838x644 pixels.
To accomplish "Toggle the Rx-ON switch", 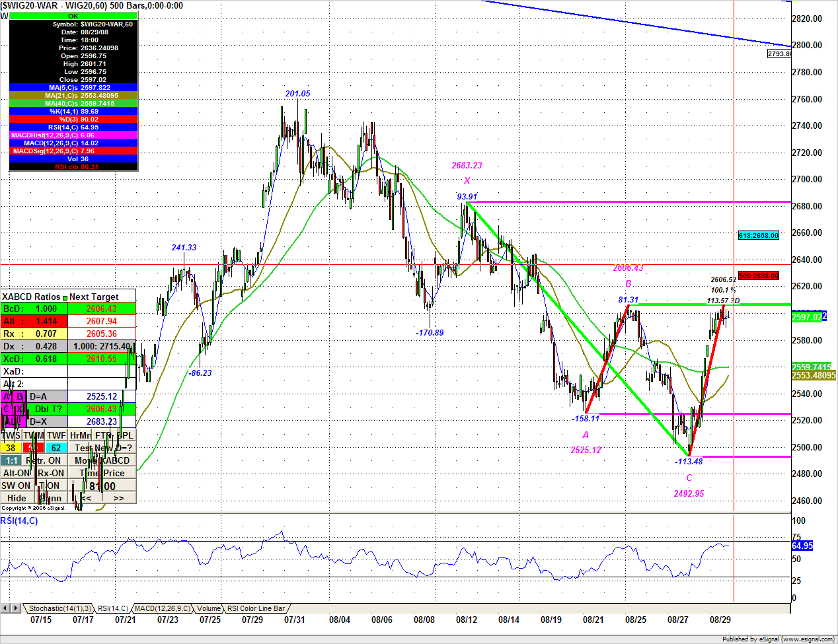I will point(51,473).
